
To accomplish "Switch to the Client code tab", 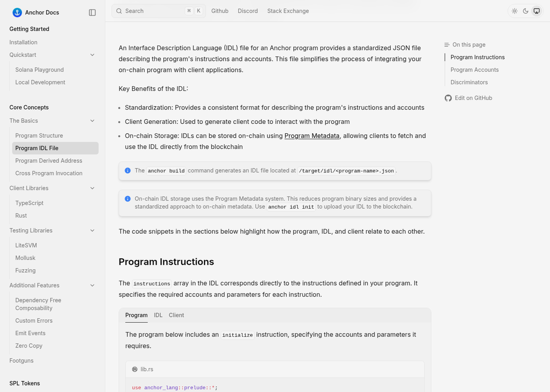I will (176, 315).
